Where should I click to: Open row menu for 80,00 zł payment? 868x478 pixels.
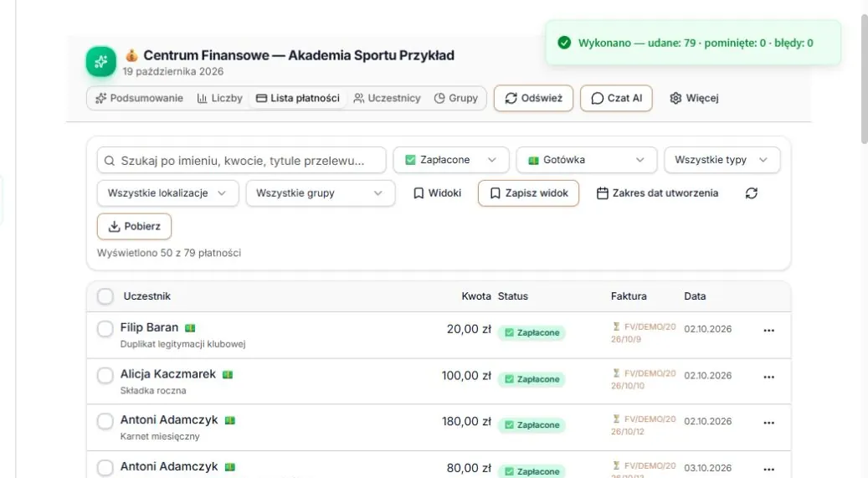pos(769,470)
